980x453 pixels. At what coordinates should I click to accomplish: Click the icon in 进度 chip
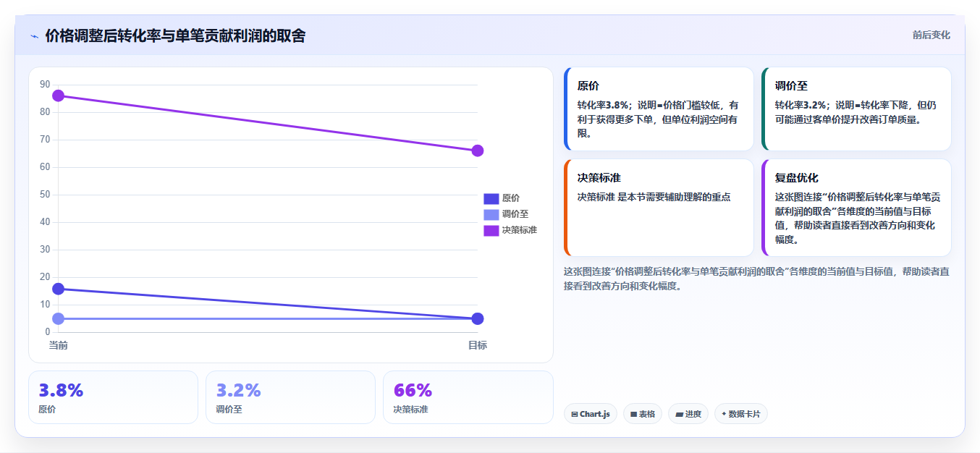679,415
